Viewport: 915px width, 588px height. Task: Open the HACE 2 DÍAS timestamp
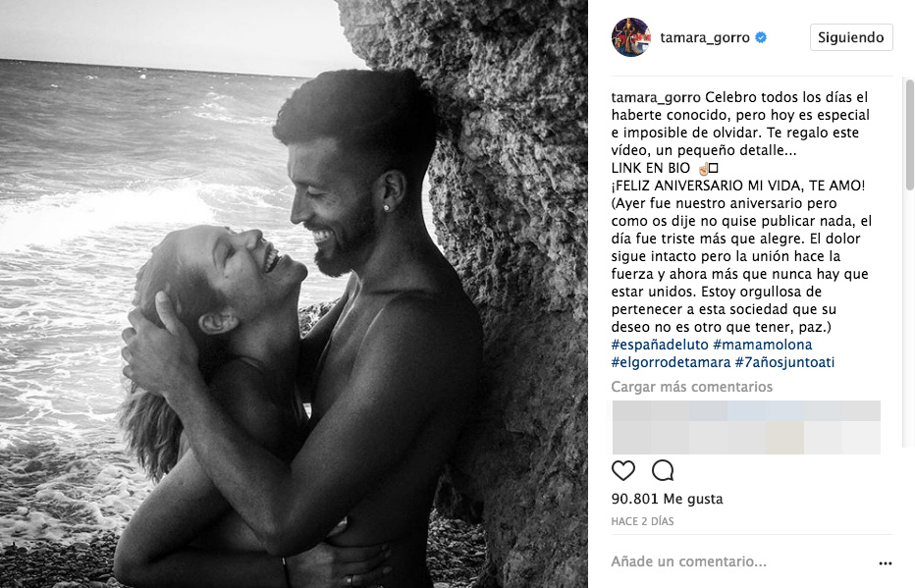(642, 521)
